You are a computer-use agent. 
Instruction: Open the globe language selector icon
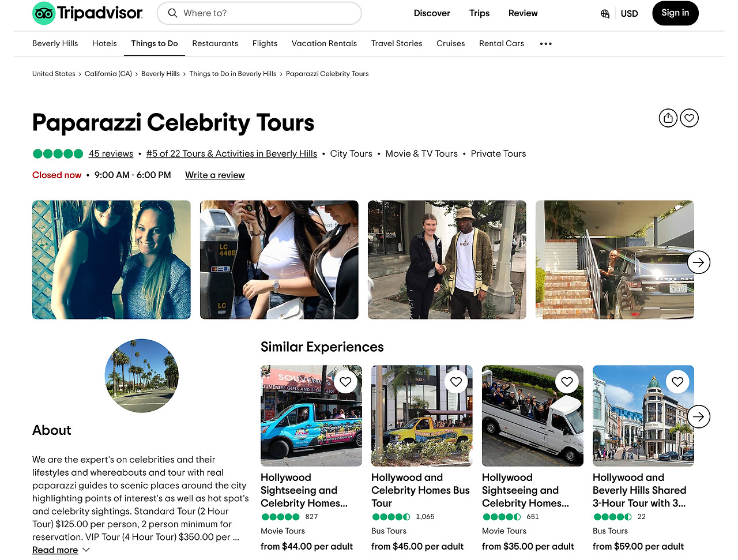point(605,13)
